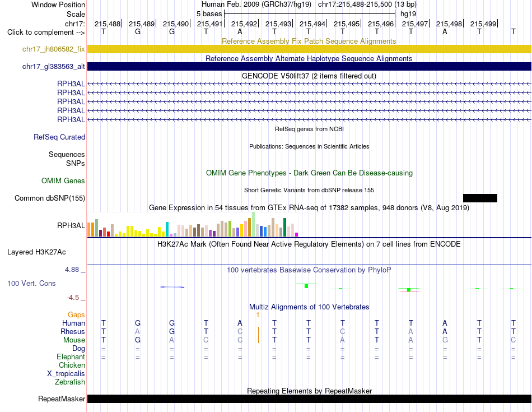This screenshot has height=412, width=532.
Task: Click the 'RepeatMasker' track label
Action: [62, 399]
